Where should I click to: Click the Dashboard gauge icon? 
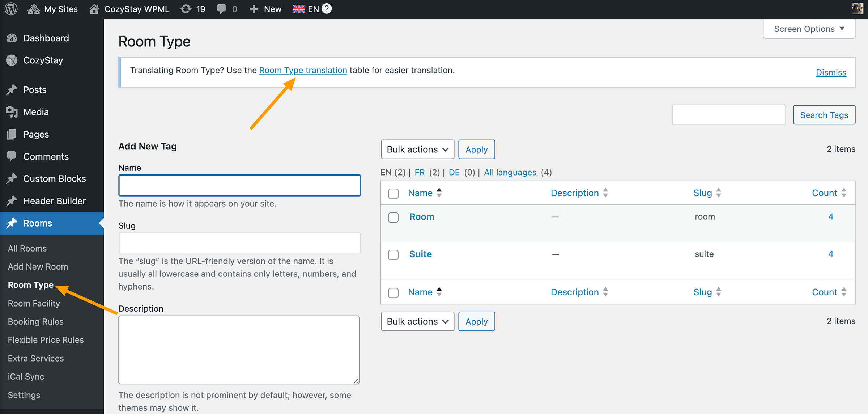pyautogui.click(x=12, y=38)
